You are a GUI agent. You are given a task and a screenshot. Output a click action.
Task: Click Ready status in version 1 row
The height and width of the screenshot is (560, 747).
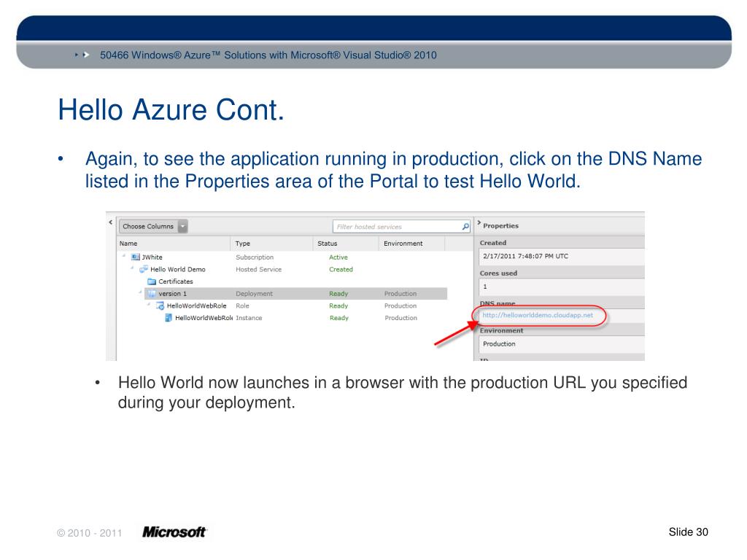coord(338,294)
